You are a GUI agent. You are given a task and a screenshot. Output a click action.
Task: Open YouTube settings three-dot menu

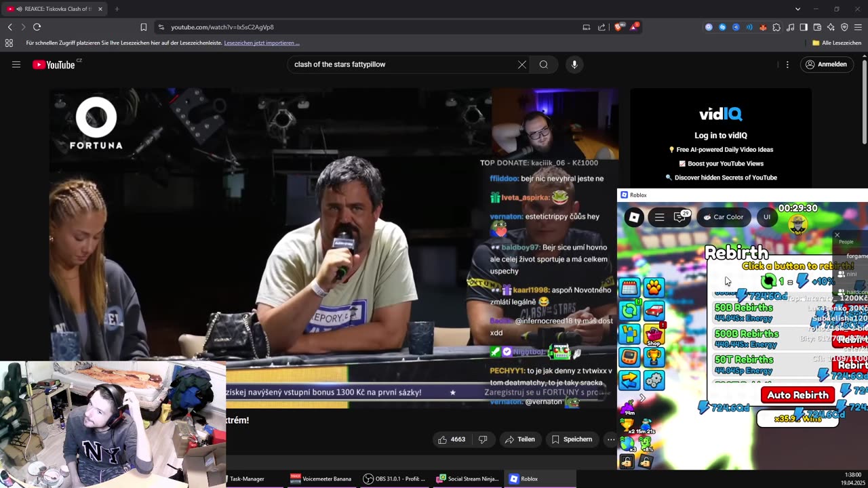[787, 64]
